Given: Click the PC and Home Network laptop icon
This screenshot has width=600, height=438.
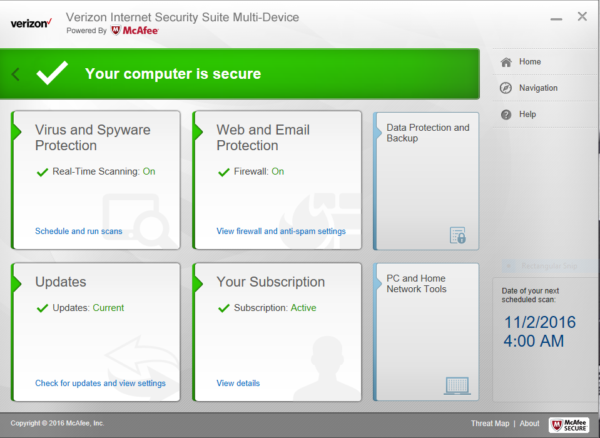Looking at the screenshot, I should (x=457, y=384).
